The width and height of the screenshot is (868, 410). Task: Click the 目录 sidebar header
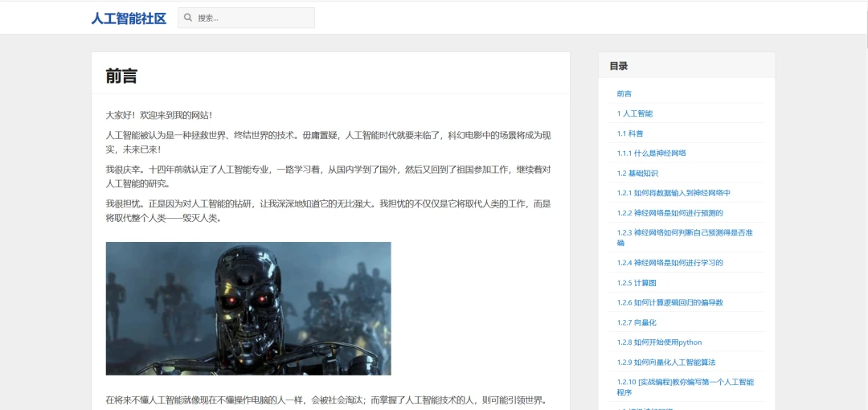619,66
